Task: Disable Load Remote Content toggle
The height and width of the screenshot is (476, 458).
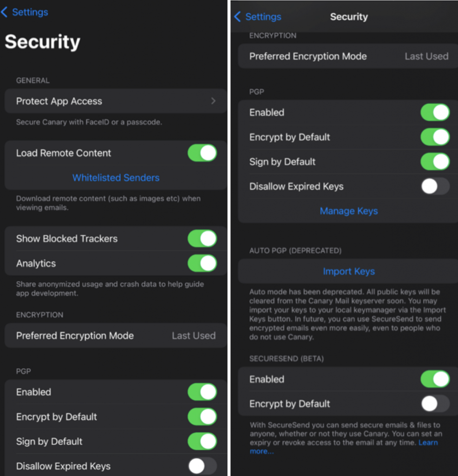Action: click(x=202, y=152)
